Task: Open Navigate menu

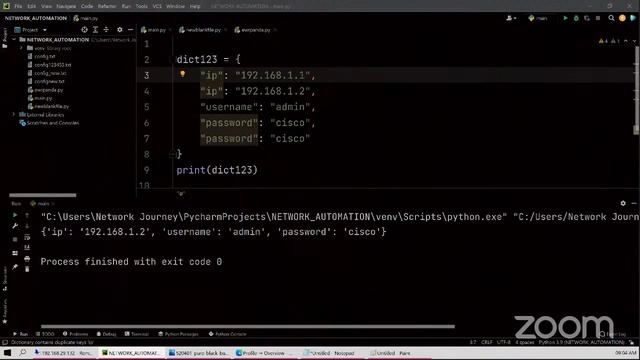Action: click(x=66, y=6)
